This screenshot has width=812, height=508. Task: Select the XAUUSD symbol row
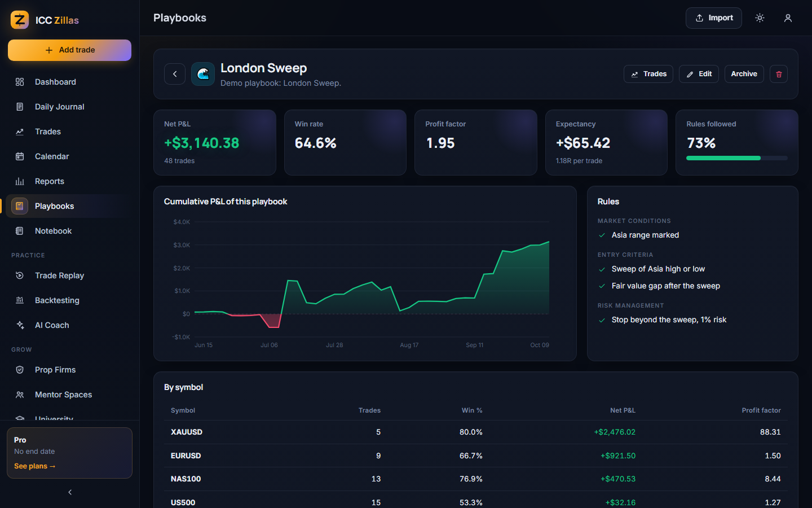(x=475, y=432)
